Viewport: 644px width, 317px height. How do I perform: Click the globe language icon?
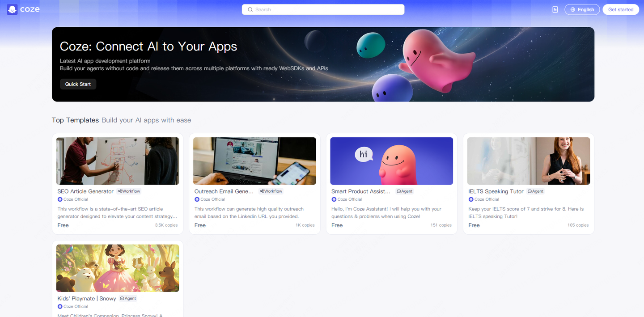pyautogui.click(x=572, y=9)
